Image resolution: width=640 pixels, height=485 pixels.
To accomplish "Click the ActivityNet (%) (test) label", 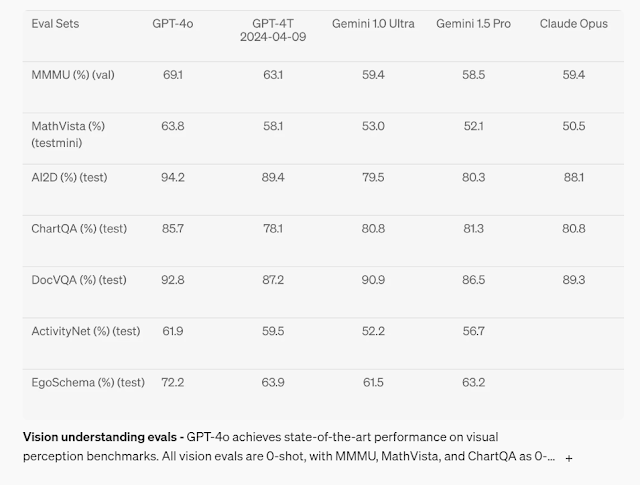I will tap(86, 331).
